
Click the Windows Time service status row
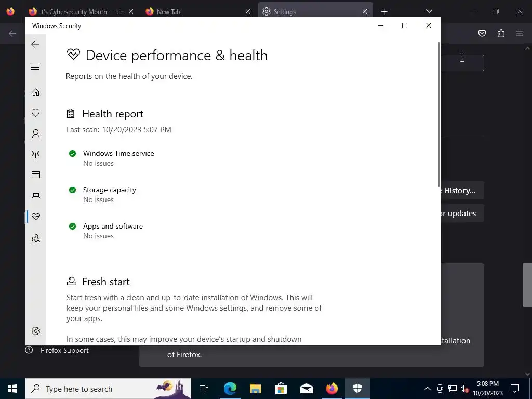(x=111, y=158)
